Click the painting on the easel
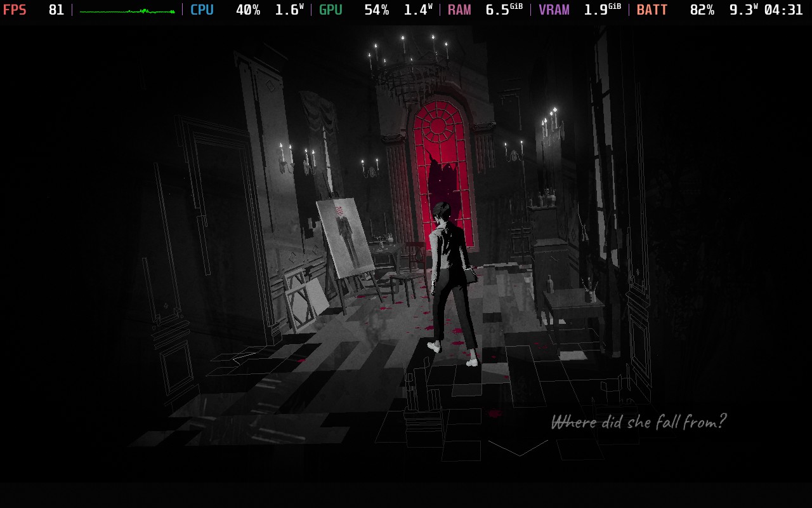This screenshot has height=508, width=812. pos(345,238)
